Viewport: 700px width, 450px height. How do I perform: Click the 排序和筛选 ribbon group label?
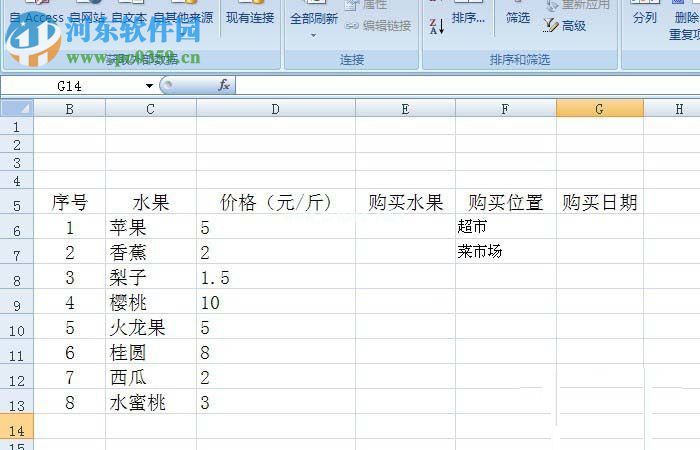point(520,59)
